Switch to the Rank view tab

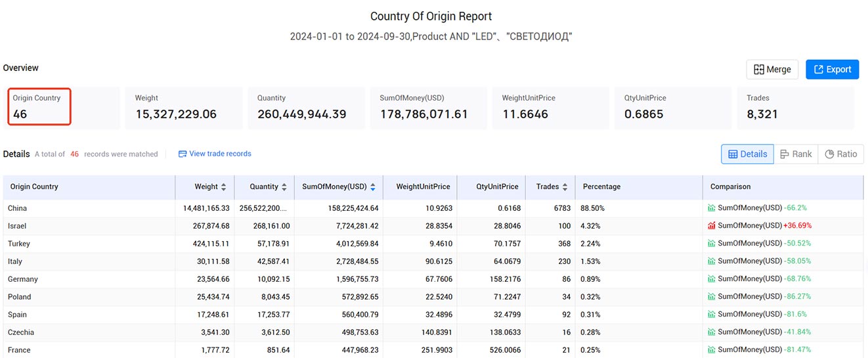[796, 154]
